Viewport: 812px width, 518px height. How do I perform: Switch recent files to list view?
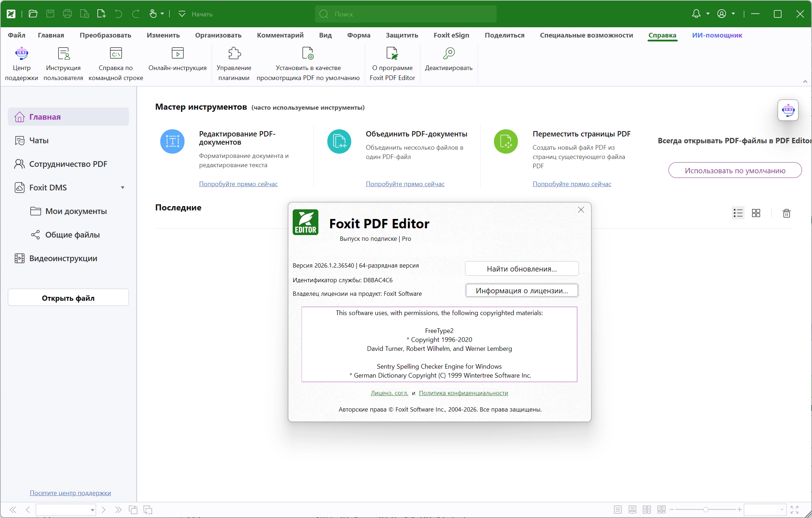(738, 213)
